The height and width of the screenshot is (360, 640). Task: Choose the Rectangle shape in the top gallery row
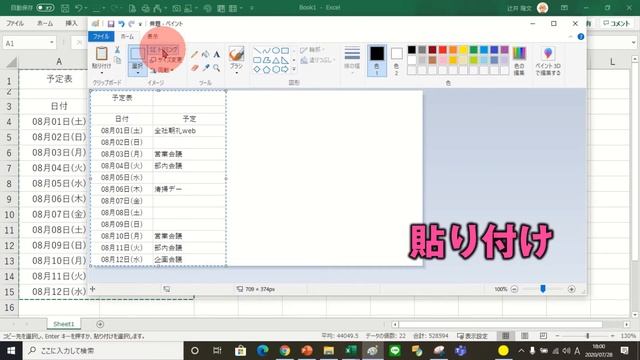(x=285, y=51)
